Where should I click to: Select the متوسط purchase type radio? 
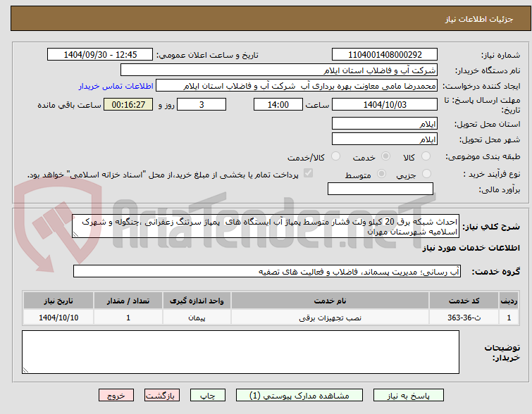tap(382, 174)
